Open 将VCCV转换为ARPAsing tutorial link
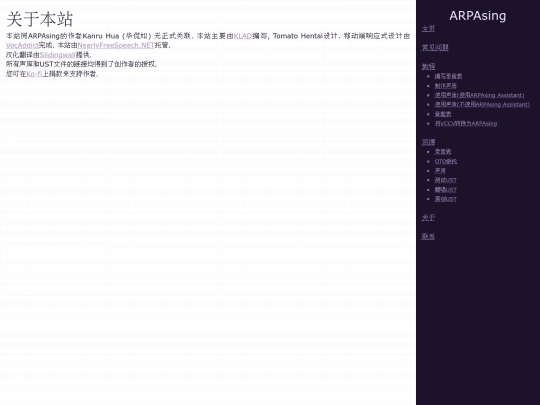This screenshot has width=540, height=405. (466, 123)
